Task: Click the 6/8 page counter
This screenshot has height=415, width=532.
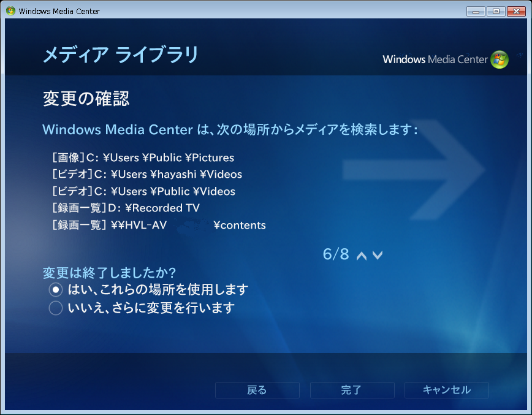Action: (335, 254)
